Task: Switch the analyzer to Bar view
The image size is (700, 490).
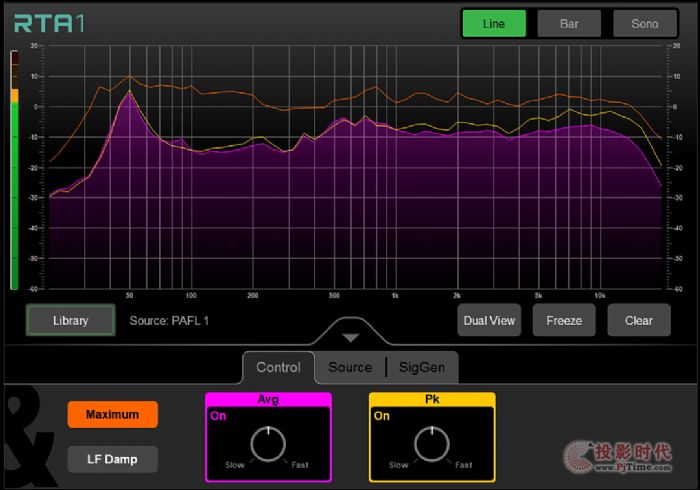Action: tap(570, 23)
